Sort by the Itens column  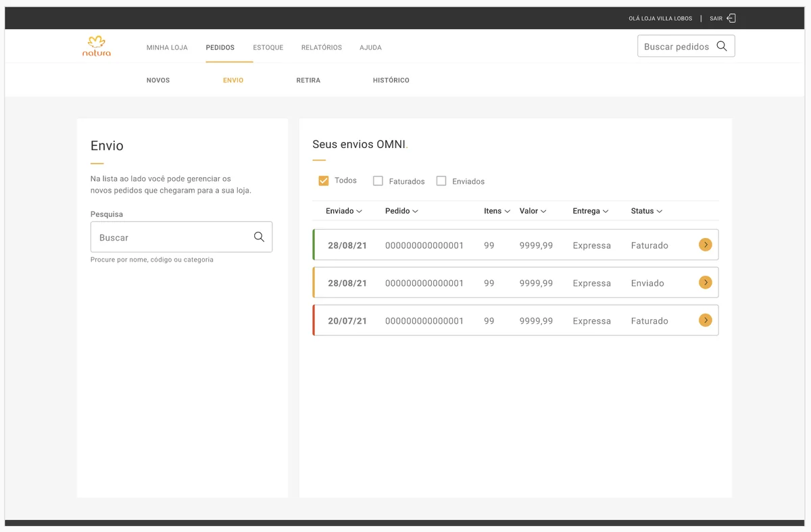click(497, 211)
